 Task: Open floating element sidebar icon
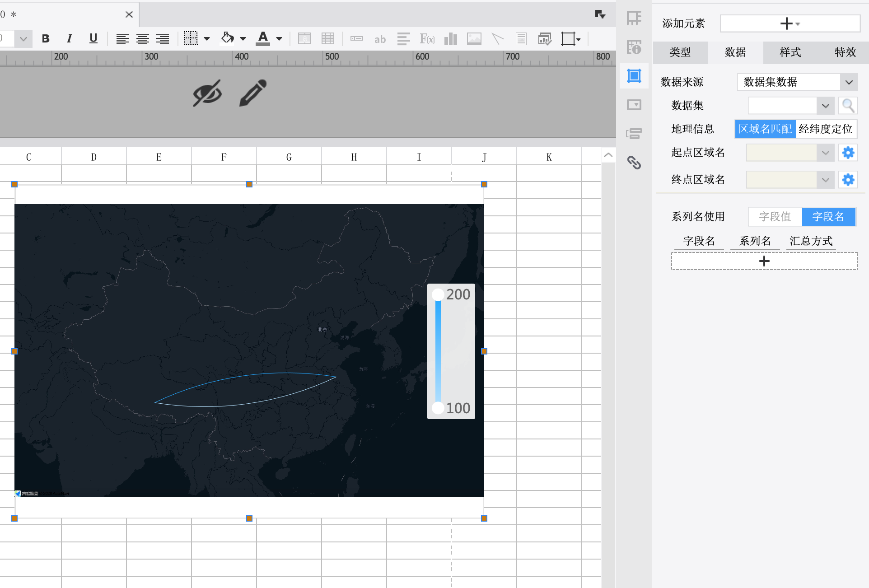click(x=634, y=76)
